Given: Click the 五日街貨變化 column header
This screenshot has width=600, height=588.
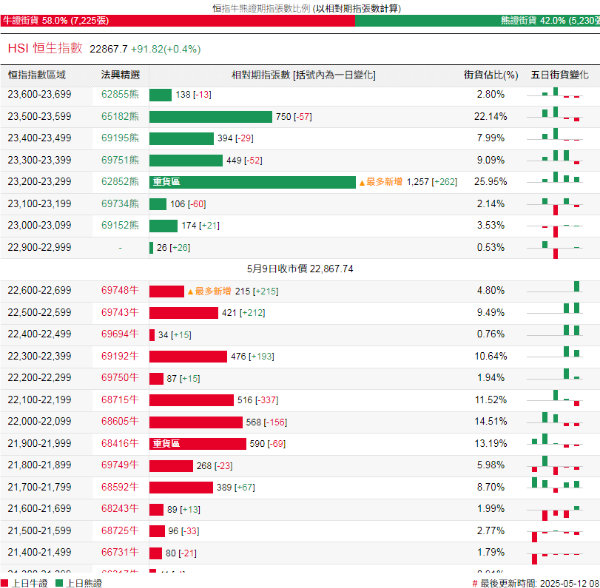Looking at the screenshot, I should pos(559,75).
